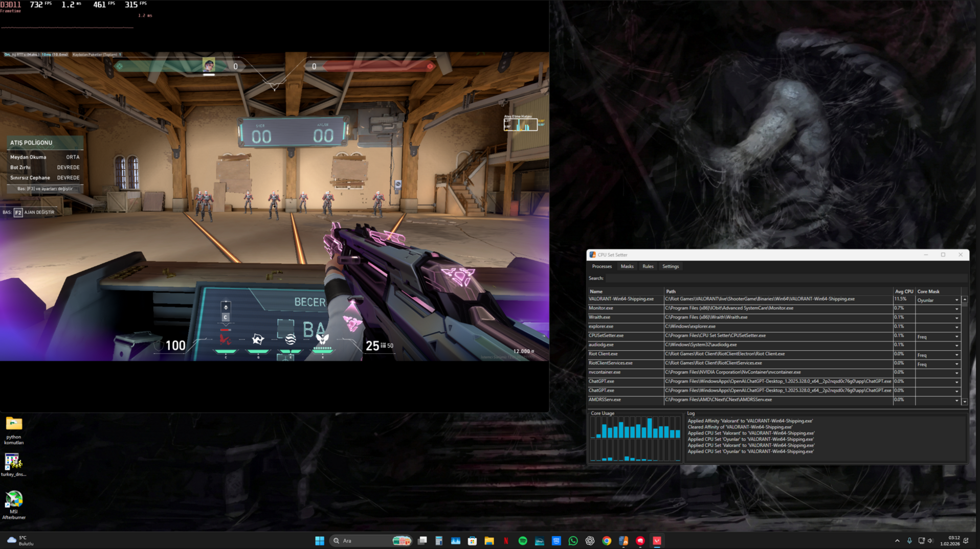Open the Settings tab
The height and width of the screenshot is (549, 980).
(x=671, y=266)
